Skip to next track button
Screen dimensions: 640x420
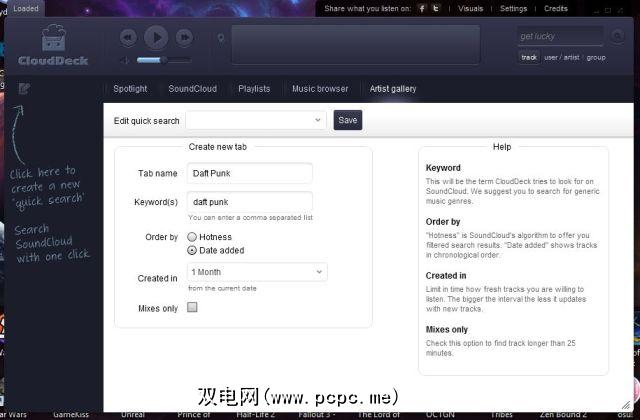click(x=184, y=38)
